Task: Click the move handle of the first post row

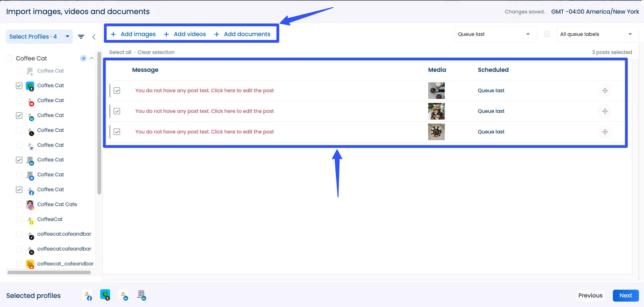Action: click(605, 91)
